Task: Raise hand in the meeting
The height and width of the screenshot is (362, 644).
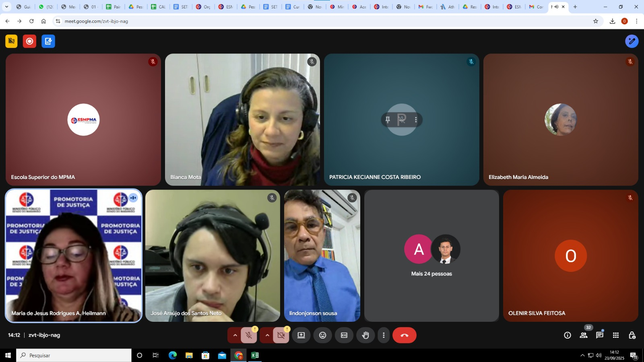Action: pyautogui.click(x=365, y=335)
